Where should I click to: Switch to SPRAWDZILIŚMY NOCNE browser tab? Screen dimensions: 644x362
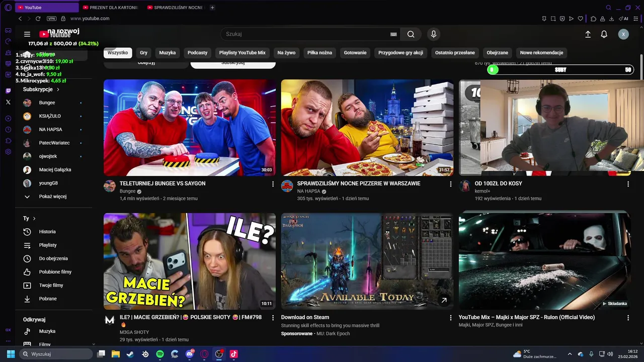click(175, 8)
